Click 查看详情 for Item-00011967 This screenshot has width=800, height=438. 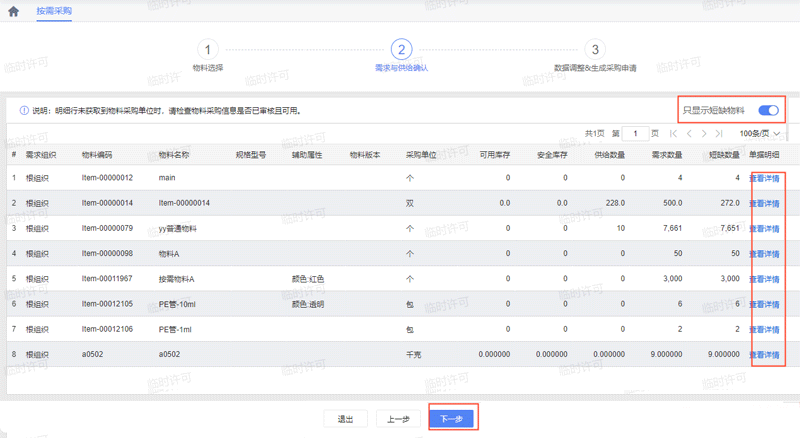pos(764,279)
